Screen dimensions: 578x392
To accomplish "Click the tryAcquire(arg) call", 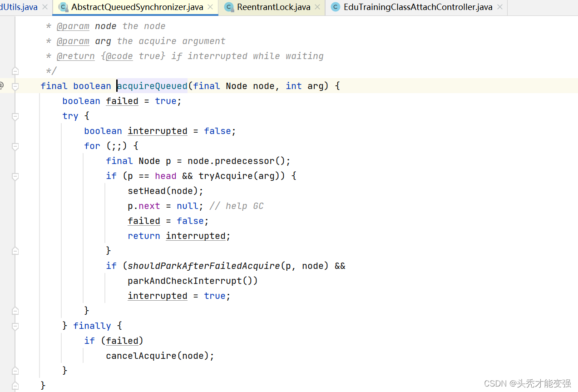I will [x=242, y=176].
